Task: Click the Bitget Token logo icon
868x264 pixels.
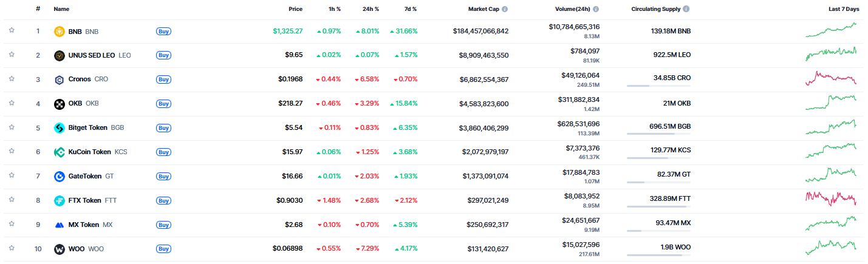Action: click(x=60, y=128)
